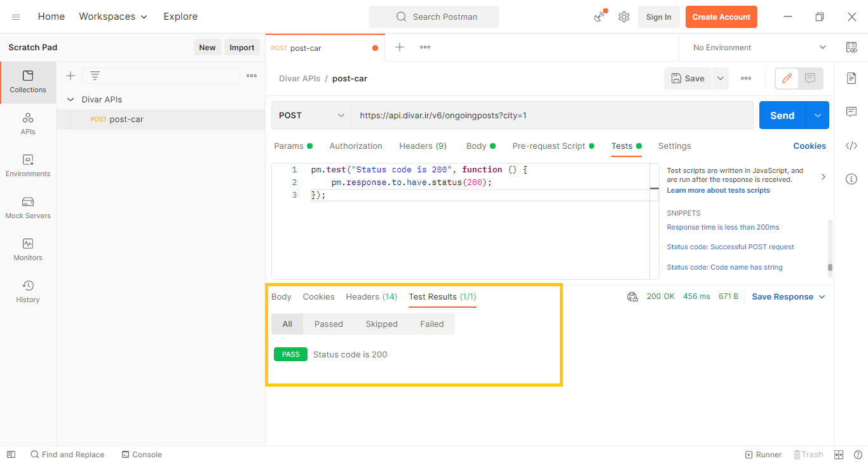Open the Cookies link

[810, 146]
